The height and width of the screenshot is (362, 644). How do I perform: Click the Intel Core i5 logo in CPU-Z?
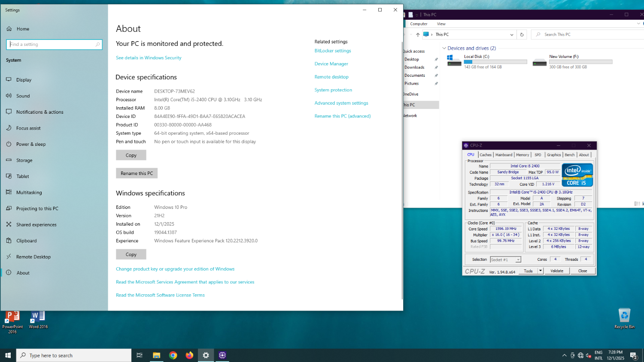pos(577,175)
